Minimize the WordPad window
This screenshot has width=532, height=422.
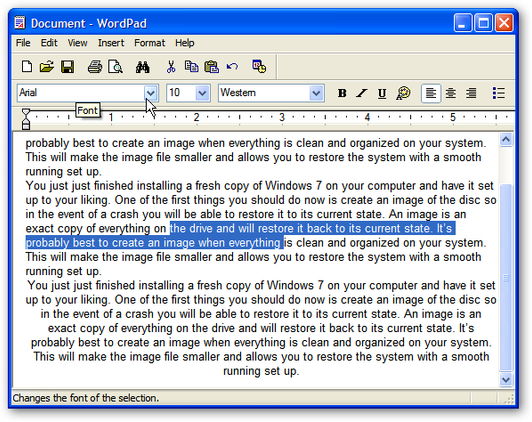[x=462, y=23]
